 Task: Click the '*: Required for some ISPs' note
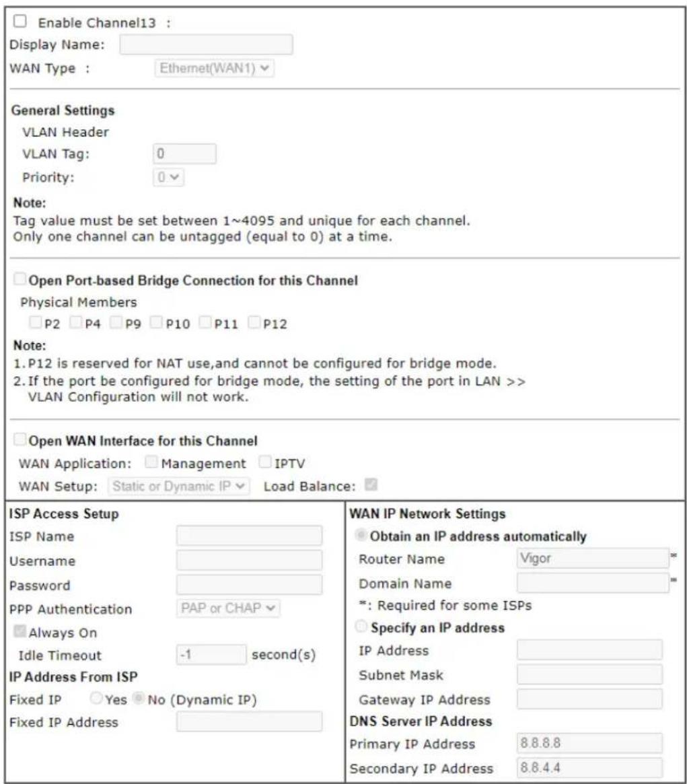click(445, 606)
